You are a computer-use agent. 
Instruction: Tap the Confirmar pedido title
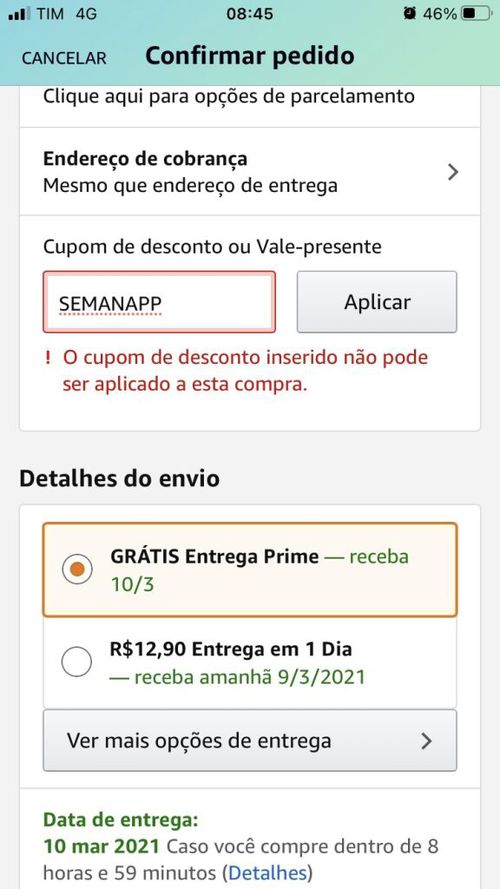pyautogui.click(x=250, y=56)
